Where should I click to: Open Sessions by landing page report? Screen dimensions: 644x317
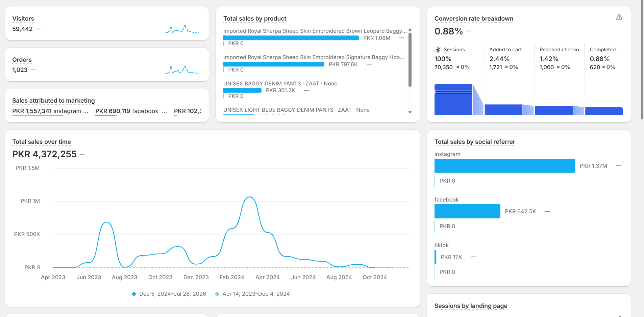pos(471,306)
